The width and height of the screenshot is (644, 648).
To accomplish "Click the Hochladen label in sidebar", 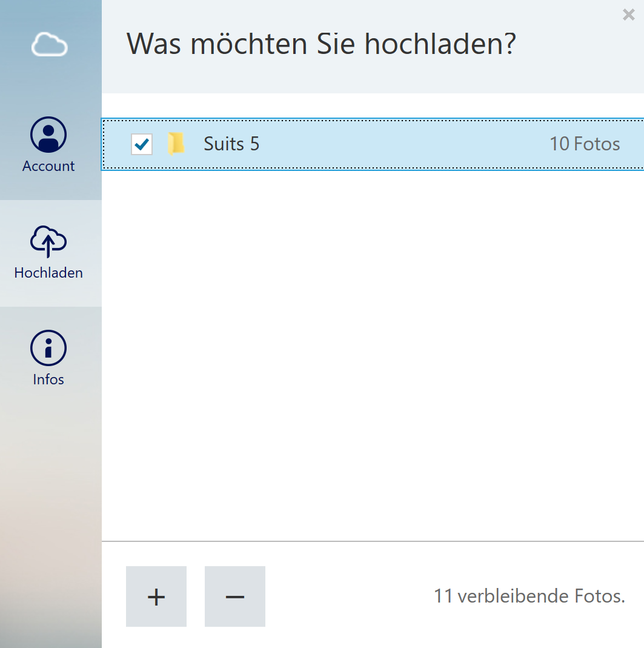I will [48, 273].
